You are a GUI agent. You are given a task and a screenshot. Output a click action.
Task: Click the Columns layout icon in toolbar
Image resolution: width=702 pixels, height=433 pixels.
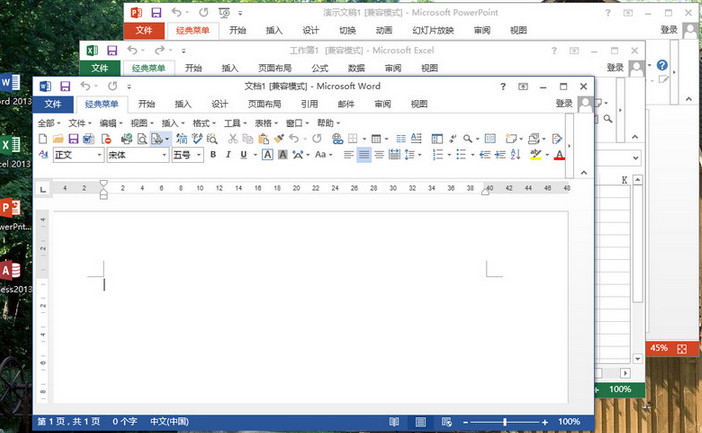tap(401, 139)
